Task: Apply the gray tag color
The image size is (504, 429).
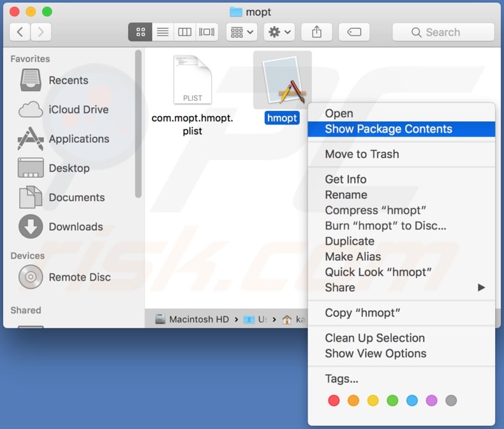Action: [x=451, y=400]
